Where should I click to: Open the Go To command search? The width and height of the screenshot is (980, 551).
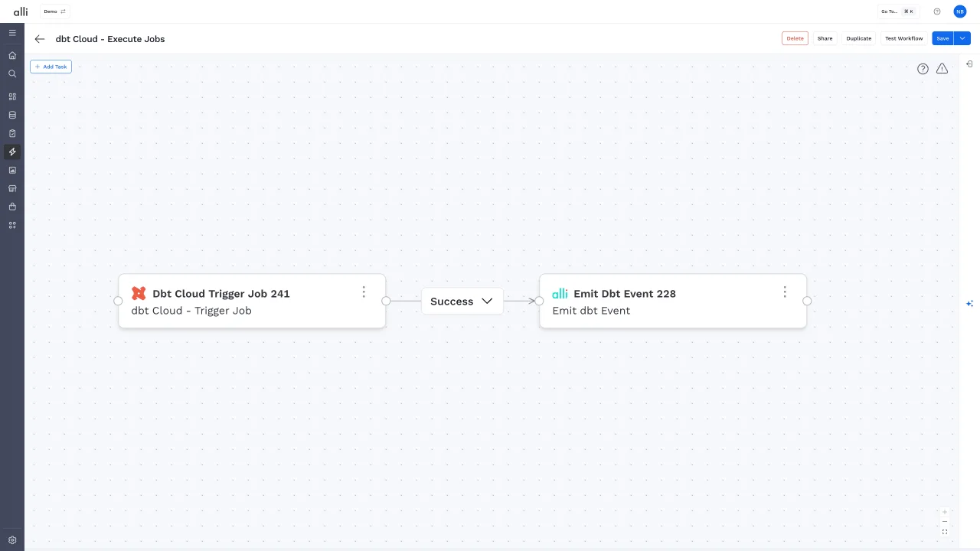(897, 11)
